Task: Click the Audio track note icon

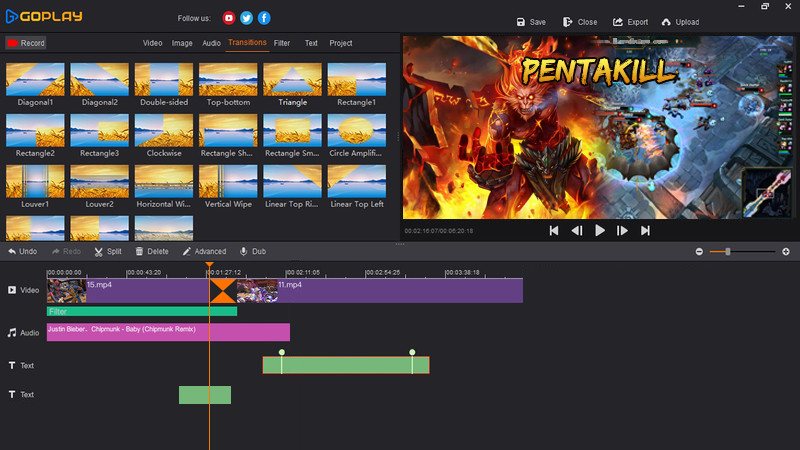Action: coord(12,333)
